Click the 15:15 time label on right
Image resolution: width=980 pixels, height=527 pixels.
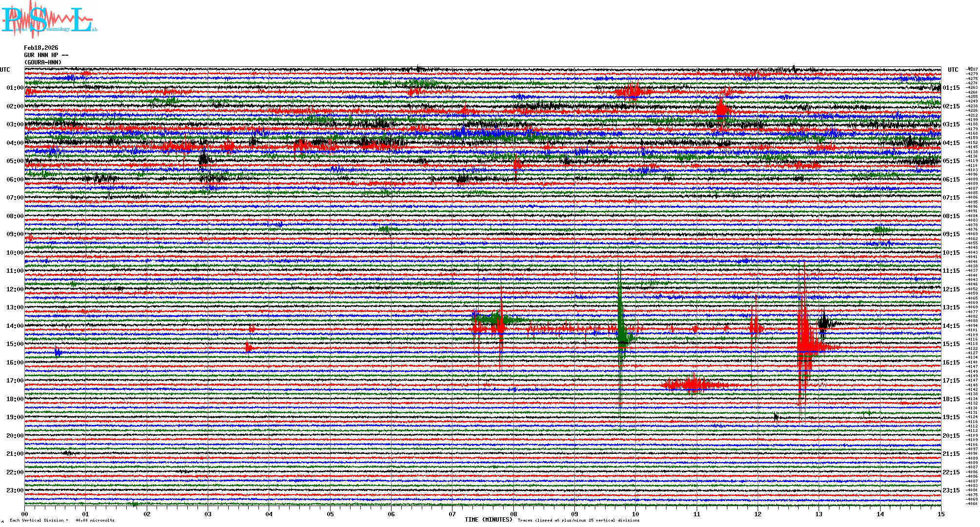(x=951, y=344)
